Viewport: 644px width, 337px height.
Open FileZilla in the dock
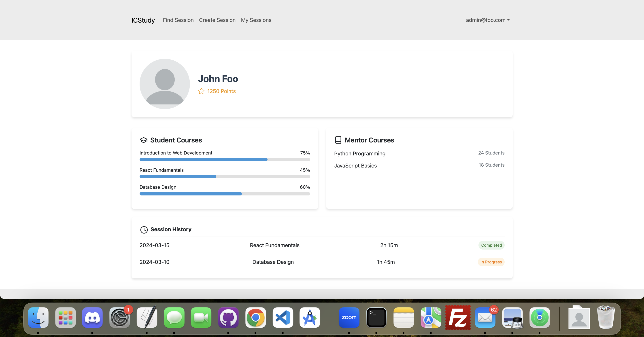pyautogui.click(x=458, y=318)
